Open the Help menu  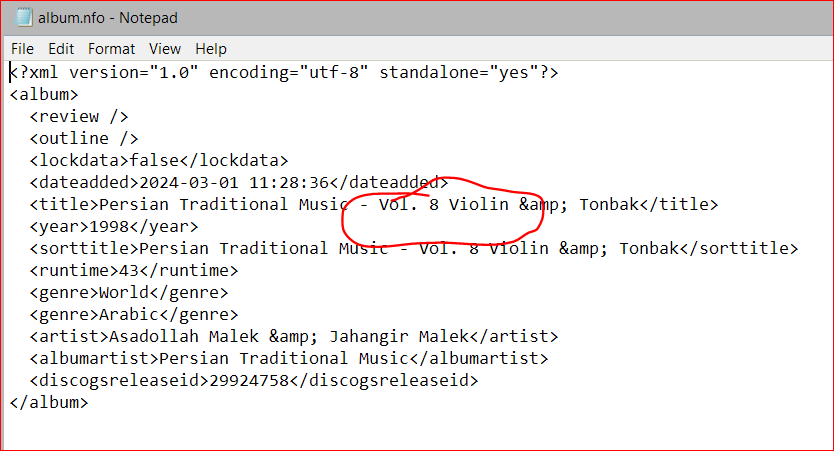[x=211, y=49]
